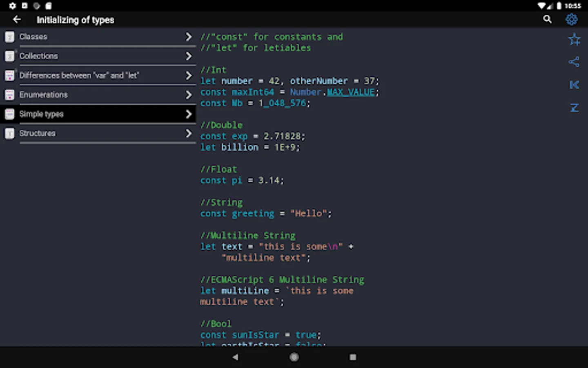Switch language using the Z icon
This screenshot has height=368, width=588.
574,108
